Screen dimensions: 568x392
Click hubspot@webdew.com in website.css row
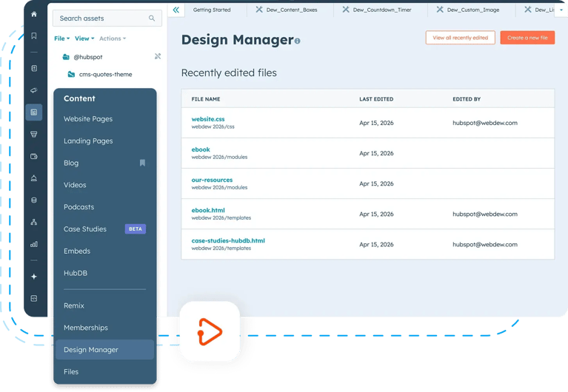point(485,123)
